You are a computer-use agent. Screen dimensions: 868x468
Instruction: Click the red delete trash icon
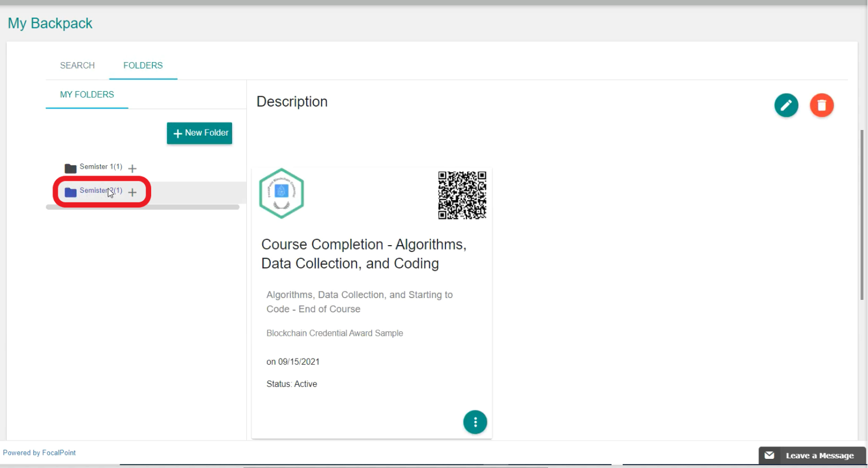(x=821, y=105)
